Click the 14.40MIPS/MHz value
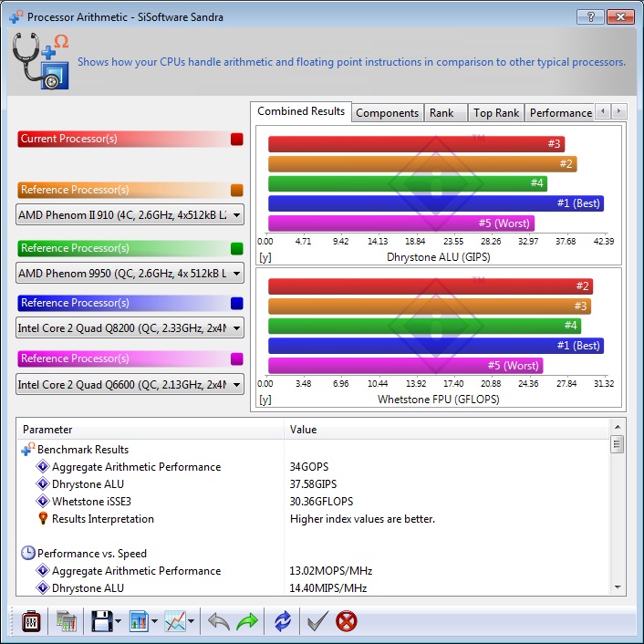 pyautogui.click(x=327, y=588)
